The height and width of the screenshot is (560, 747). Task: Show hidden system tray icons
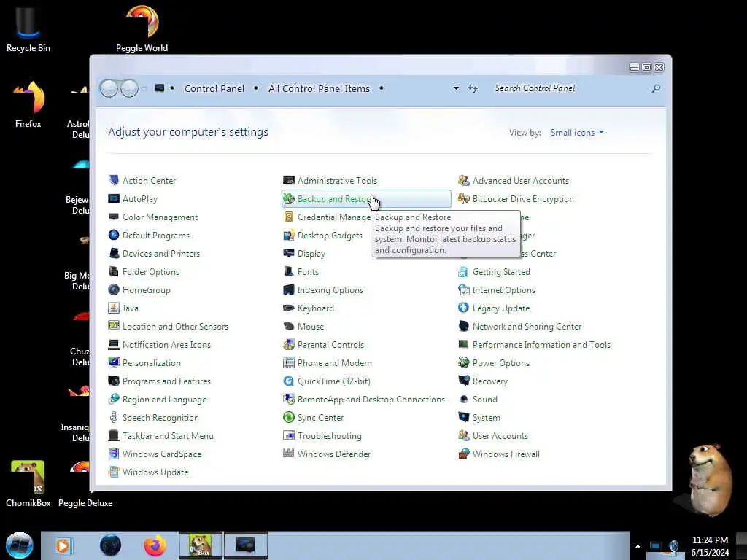[638, 546]
